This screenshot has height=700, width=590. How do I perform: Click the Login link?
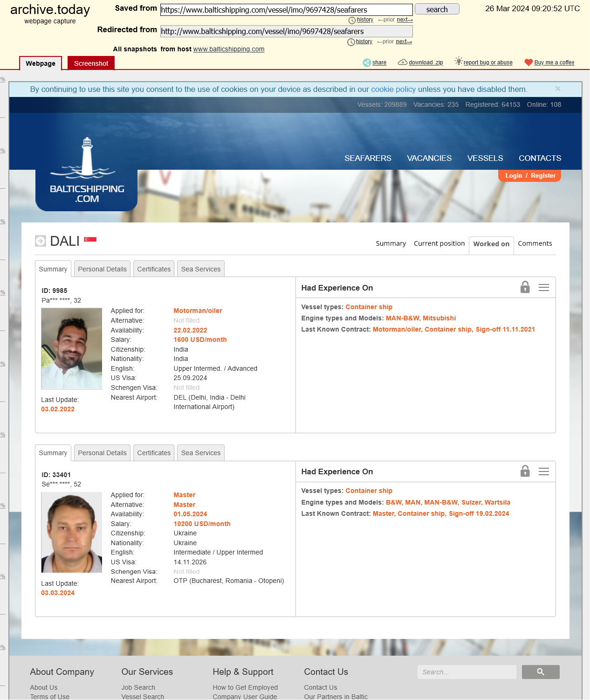514,176
